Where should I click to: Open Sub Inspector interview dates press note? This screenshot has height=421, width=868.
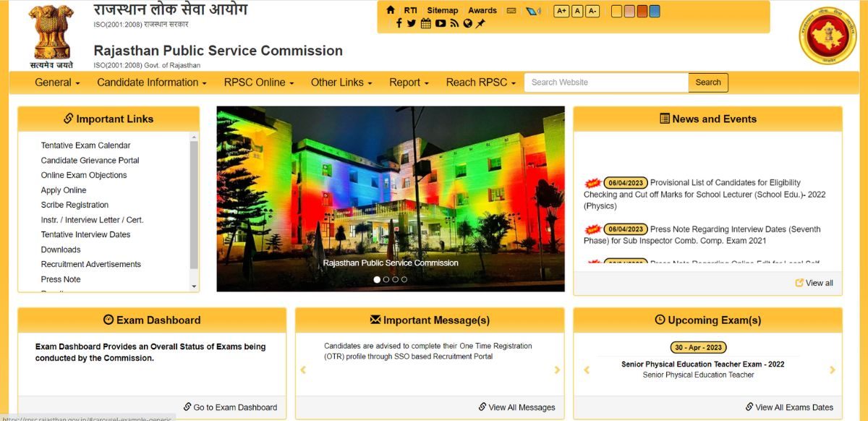(x=702, y=235)
